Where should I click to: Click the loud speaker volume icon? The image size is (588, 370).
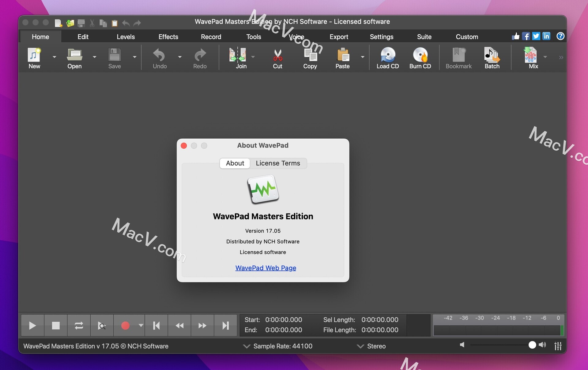pyautogui.click(x=542, y=345)
